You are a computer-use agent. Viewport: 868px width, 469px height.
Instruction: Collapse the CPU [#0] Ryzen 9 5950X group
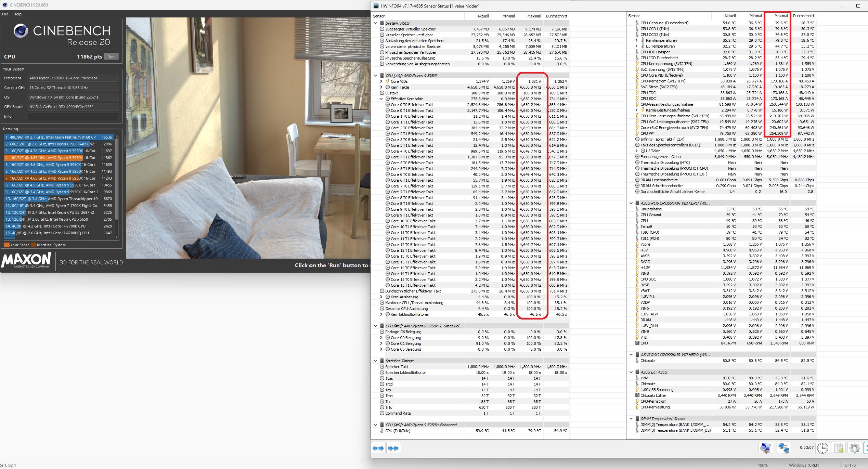[x=376, y=76]
